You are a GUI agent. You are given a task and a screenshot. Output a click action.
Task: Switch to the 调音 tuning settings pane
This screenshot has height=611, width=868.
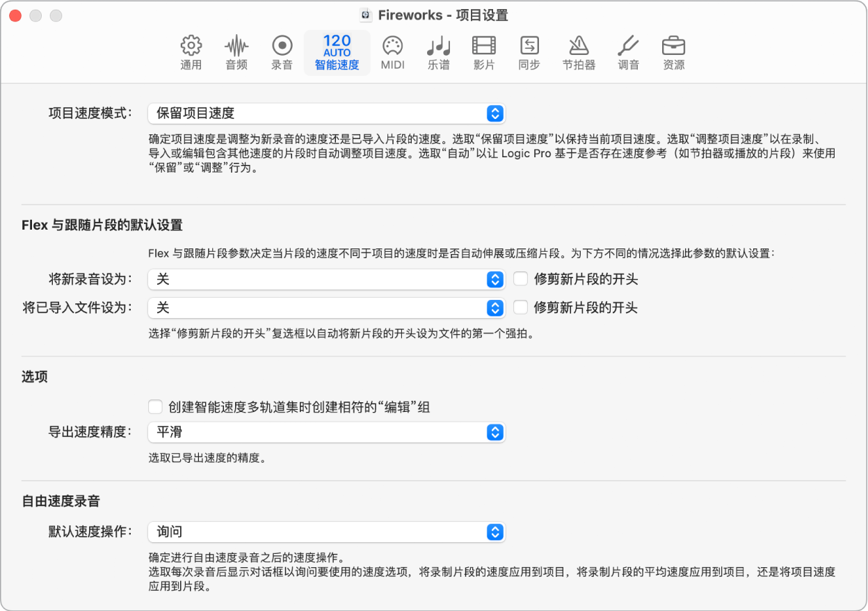628,54
